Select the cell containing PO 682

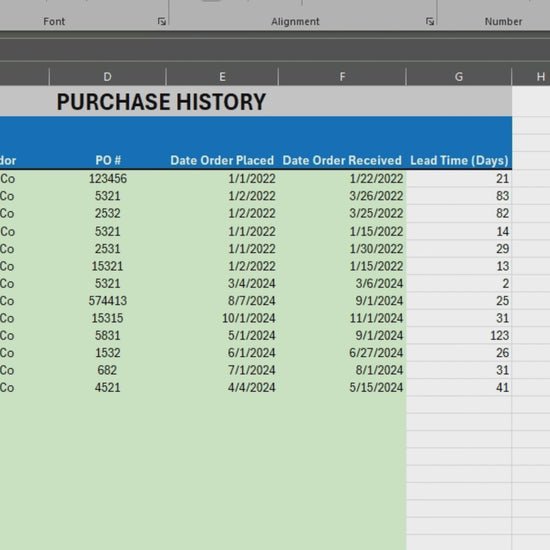click(x=107, y=370)
